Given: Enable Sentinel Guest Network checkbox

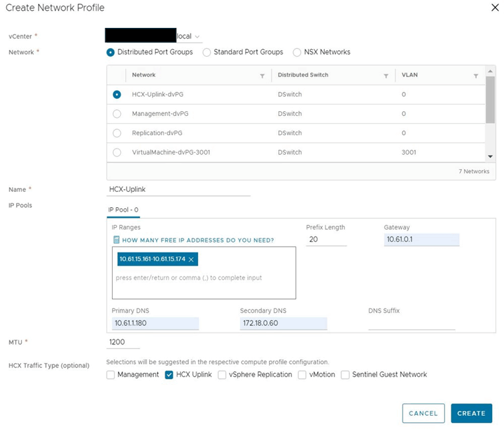Looking at the screenshot, I should pos(345,375).
